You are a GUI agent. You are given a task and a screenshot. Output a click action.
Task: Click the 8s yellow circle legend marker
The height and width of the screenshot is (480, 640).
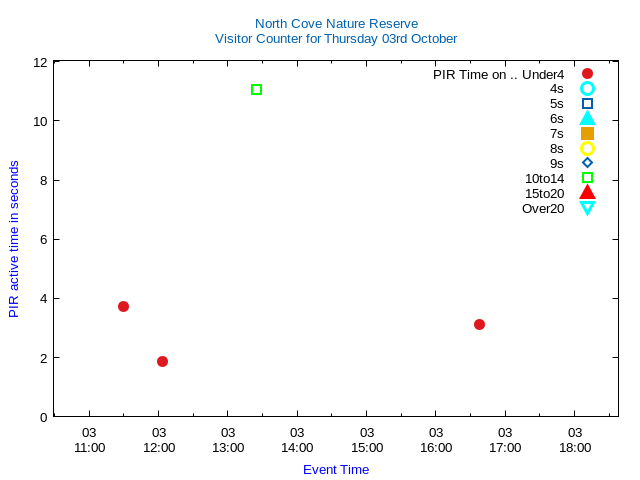[587, 148]
